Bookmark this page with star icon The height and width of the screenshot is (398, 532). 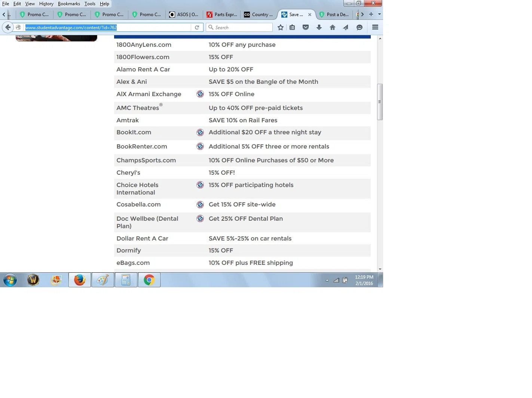coord(281,27)
